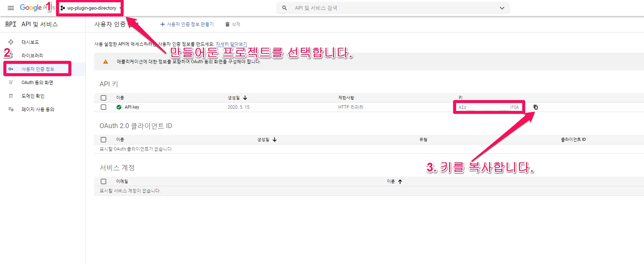Screen dimensions: 644x264
Task: Click the orange warning triangle icon
Action: (x=106, y=62)
